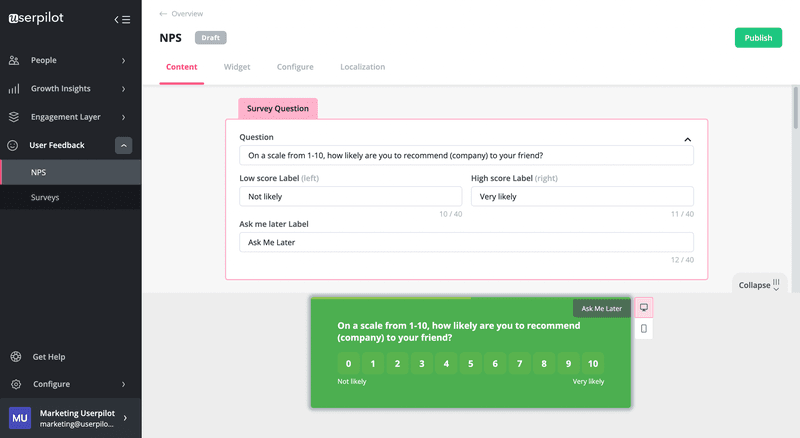
Task: Select score 1 in the preview
Action: click(x=373, y=363)
